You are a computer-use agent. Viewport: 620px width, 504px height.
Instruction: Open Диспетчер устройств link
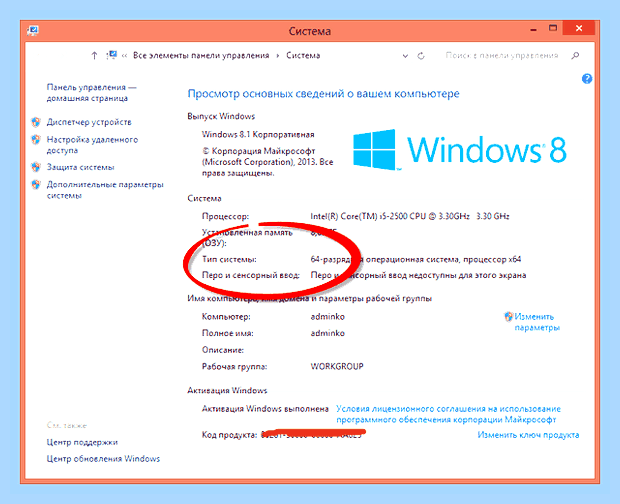point(89,122)
